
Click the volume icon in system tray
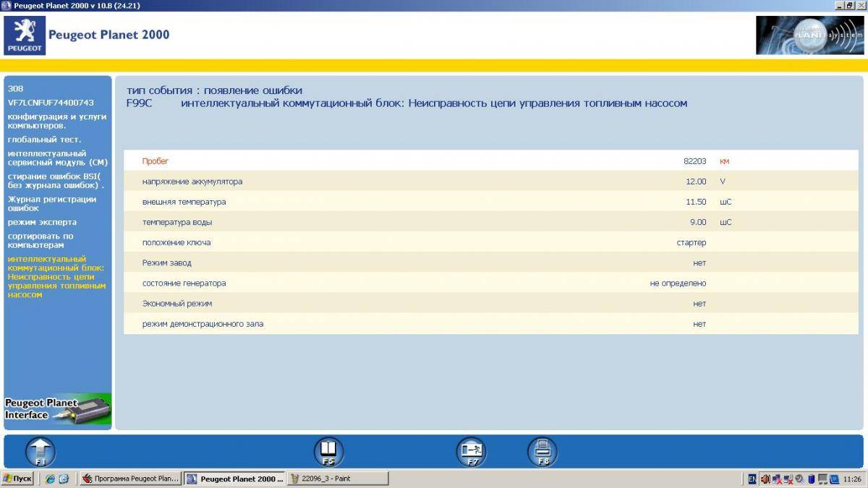coord(765,479)
